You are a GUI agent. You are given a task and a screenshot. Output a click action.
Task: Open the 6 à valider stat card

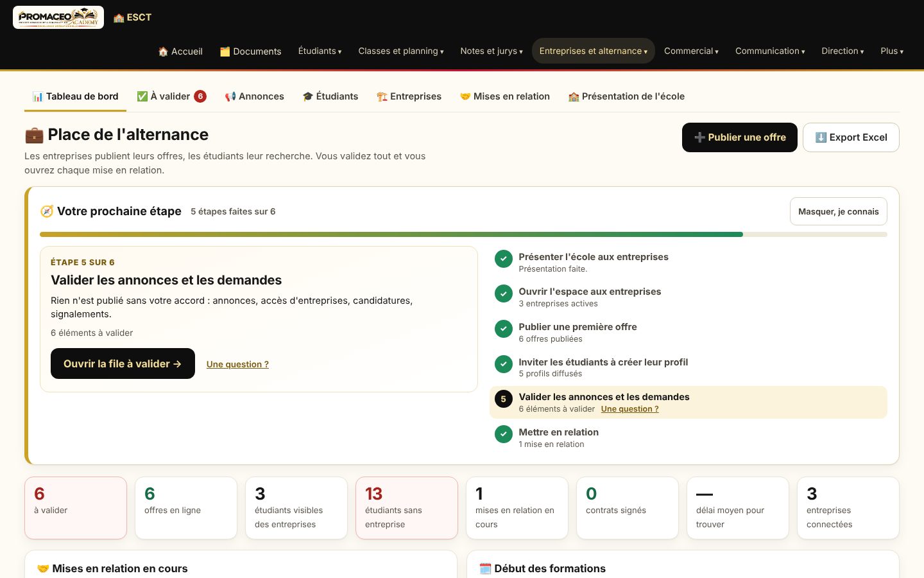click(x=76, y=508)
